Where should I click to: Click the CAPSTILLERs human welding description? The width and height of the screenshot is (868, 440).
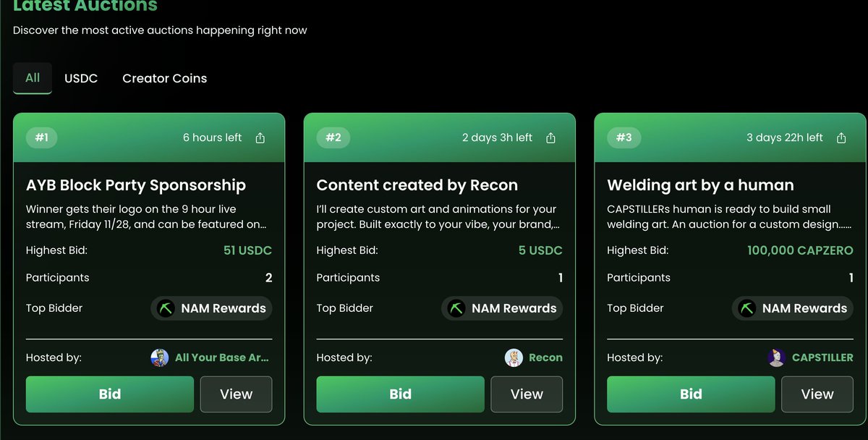tap(729, 217)
